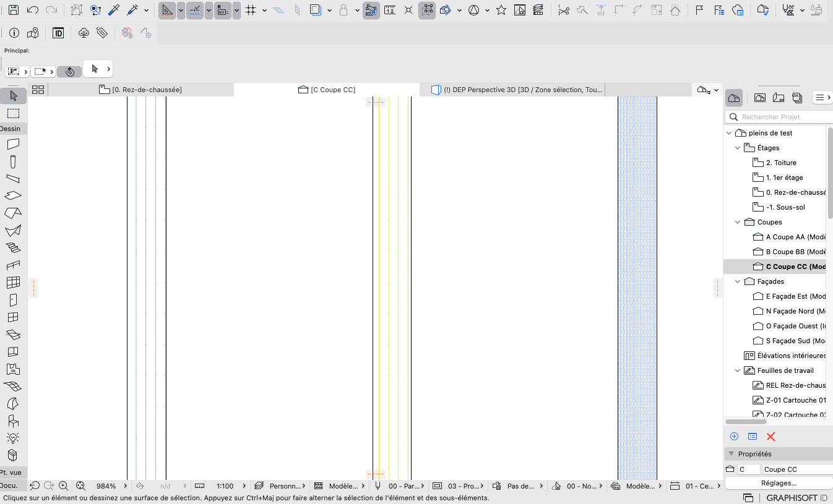
Task: Select the Column tool in toolbox
Action: coord(13,162)
